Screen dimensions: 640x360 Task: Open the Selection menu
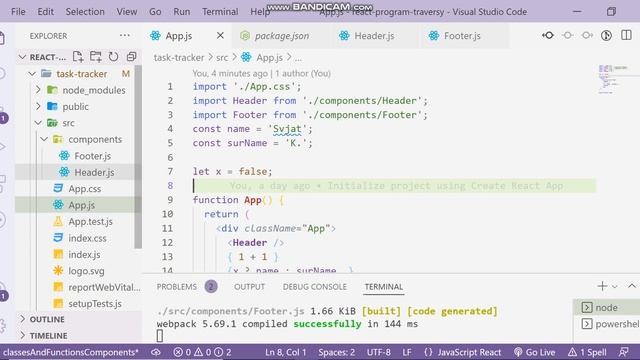(85, 12)
